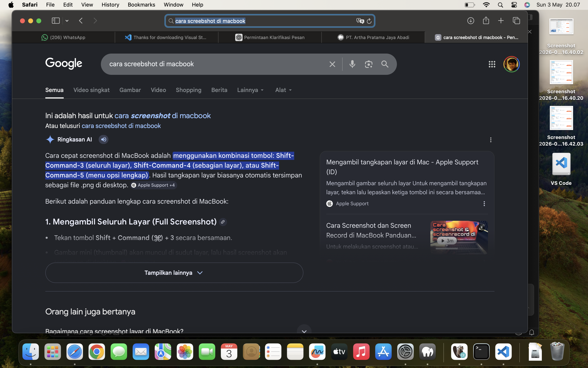588x368 pixels.
Task: Open search by image camera icon
Action: pyautogui.click(x=369, y=64)
